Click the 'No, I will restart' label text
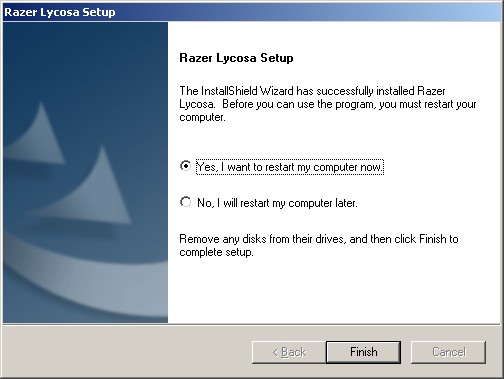Screen dimensions: 504x379 click(277, 203)
